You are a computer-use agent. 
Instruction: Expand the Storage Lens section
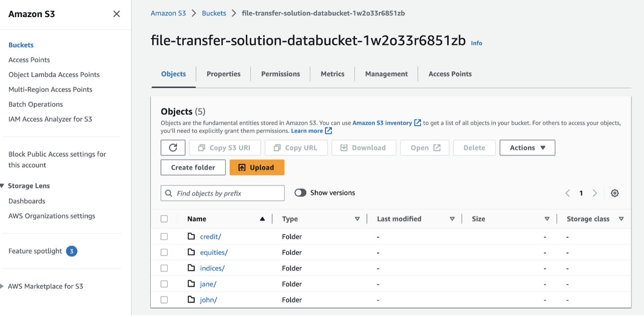[x=4, y=186]
